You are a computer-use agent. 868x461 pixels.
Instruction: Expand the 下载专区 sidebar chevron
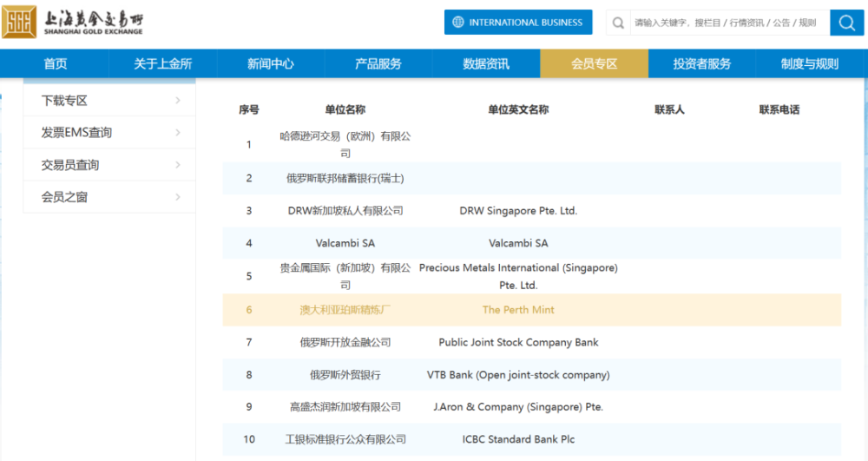tap(177, 101)
